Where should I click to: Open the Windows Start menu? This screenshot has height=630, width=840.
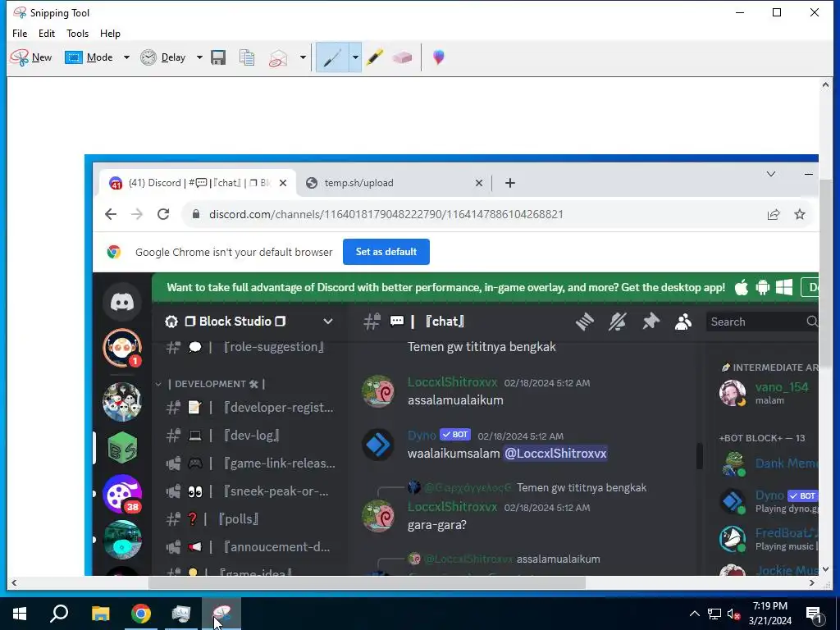pyautogui.click(x=20, y=614)
